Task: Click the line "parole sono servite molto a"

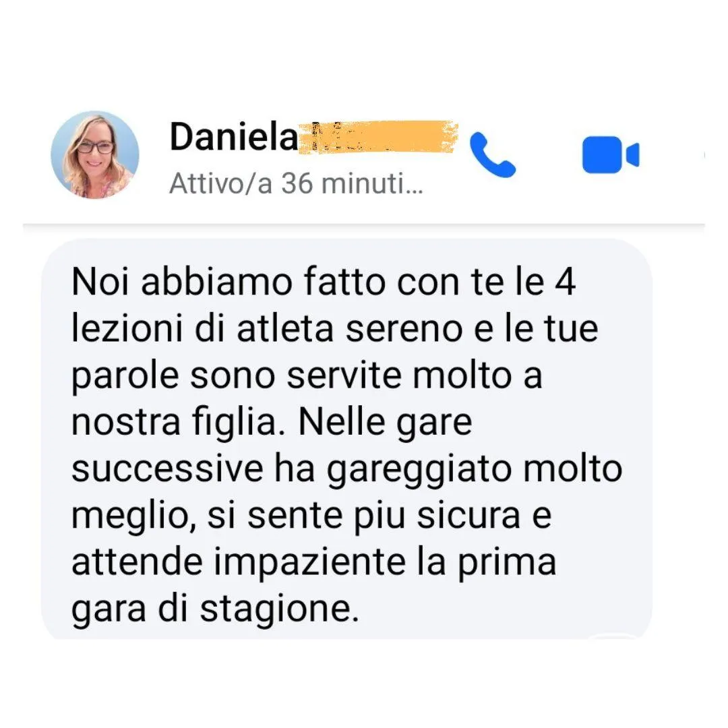Action: [307, 376]
